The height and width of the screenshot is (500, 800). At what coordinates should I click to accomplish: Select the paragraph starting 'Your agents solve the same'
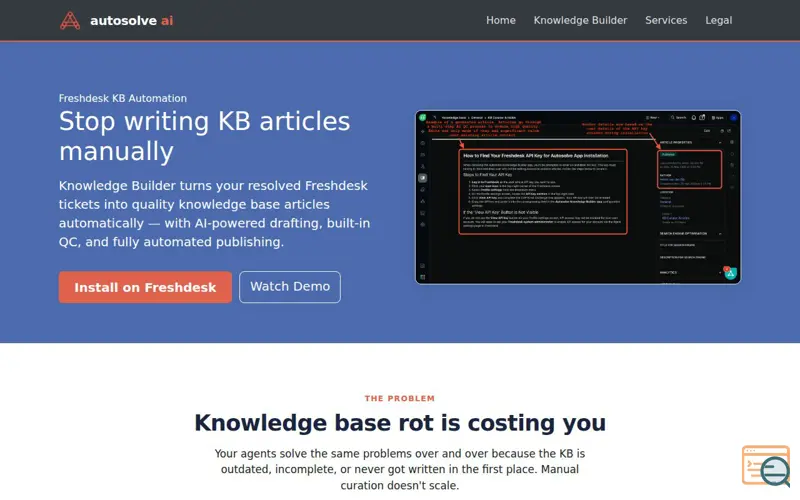[399, 469]
